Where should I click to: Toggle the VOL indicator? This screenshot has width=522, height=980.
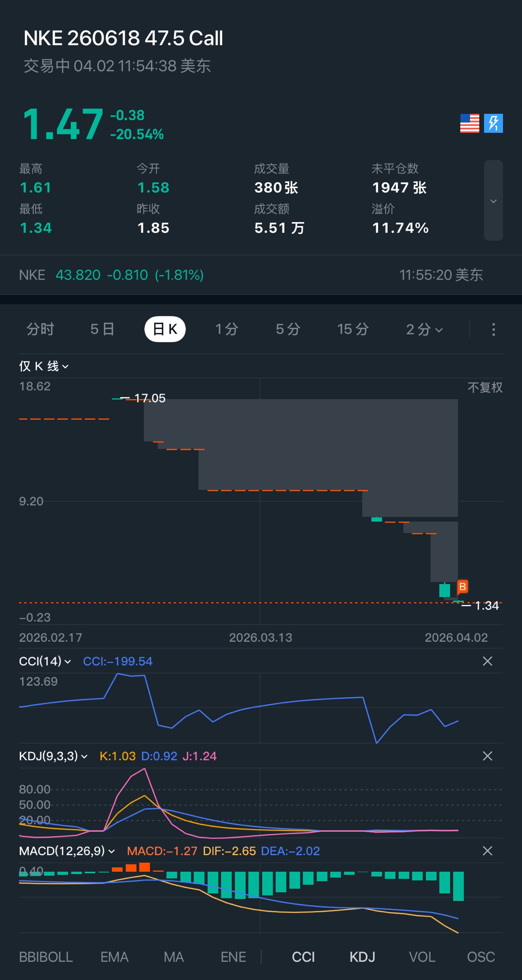(422, 957)
